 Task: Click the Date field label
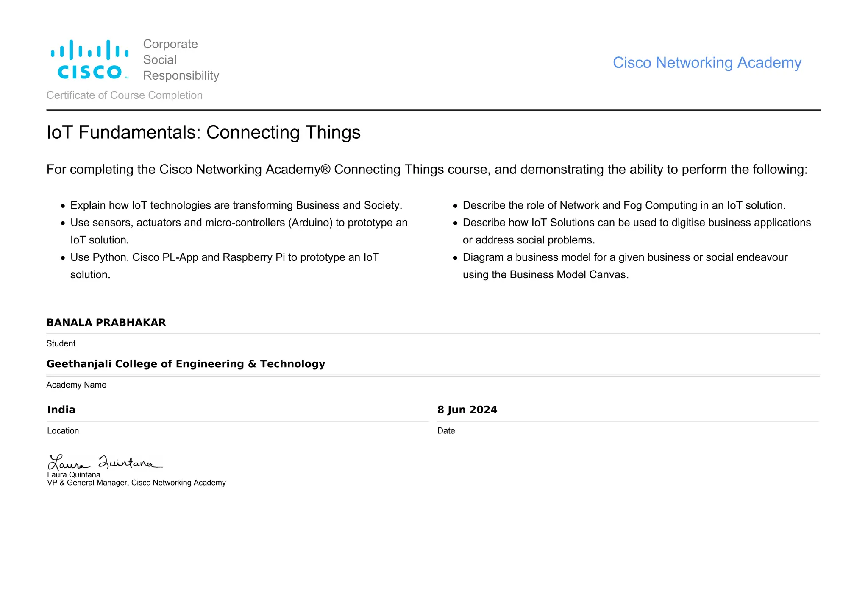(x=446, y=431)
